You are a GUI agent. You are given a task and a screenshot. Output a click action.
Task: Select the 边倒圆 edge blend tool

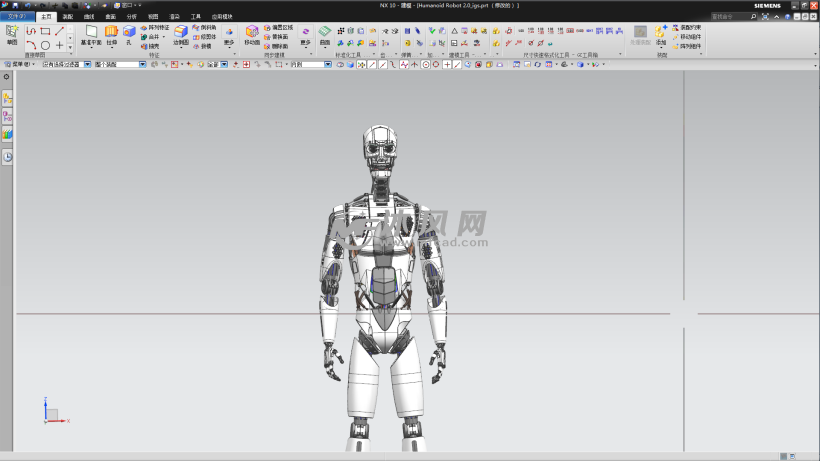[x=181, y=35]
